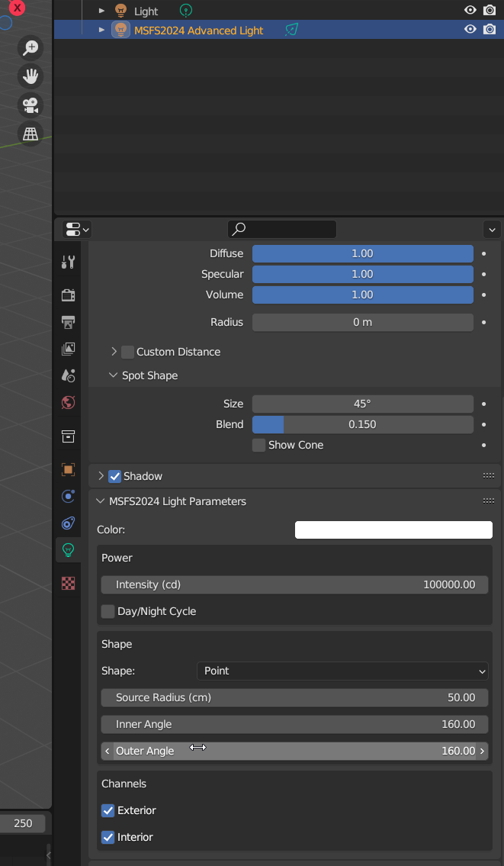Viewport: 504px width, 866px height.
Task: Click the spot Size field showing 45°
Action: 363,404
